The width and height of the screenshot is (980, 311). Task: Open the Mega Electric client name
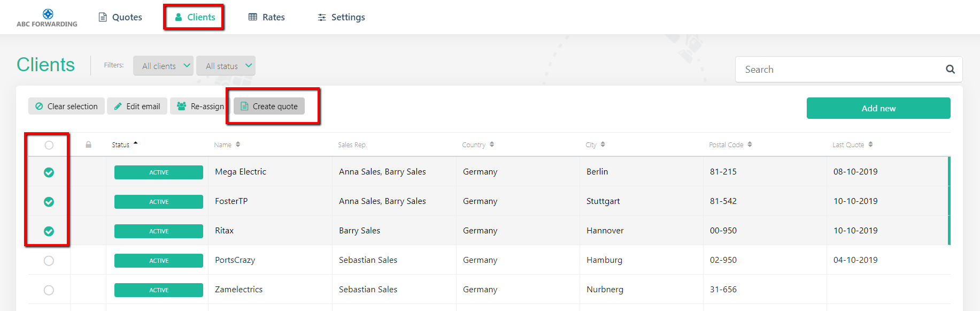click(x=241, y=172)
